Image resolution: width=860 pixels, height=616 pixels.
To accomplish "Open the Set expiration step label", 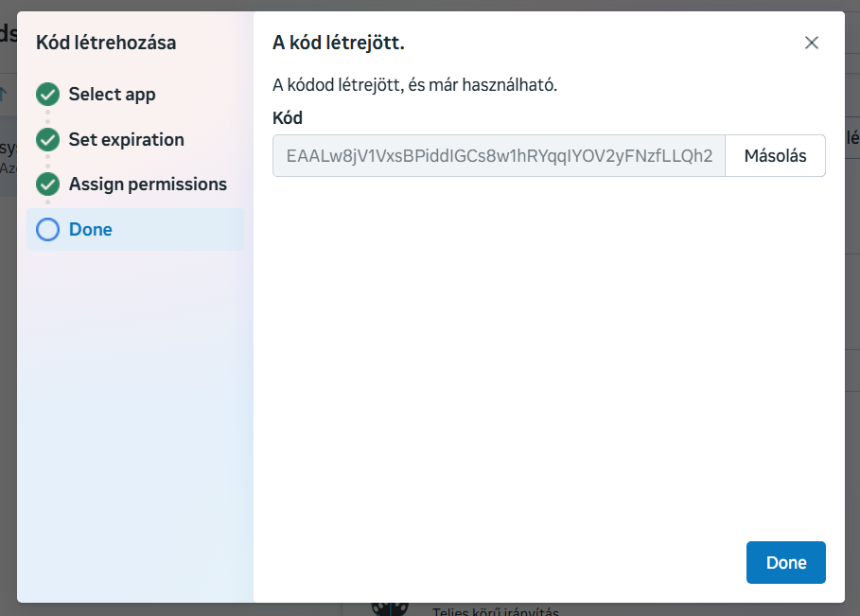I will (x=126, y=140).
